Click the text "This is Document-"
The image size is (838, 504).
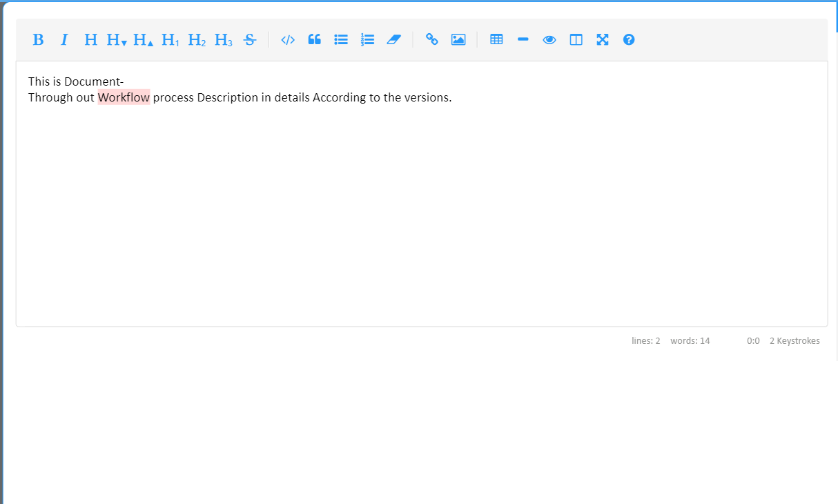tap(76, 81)
